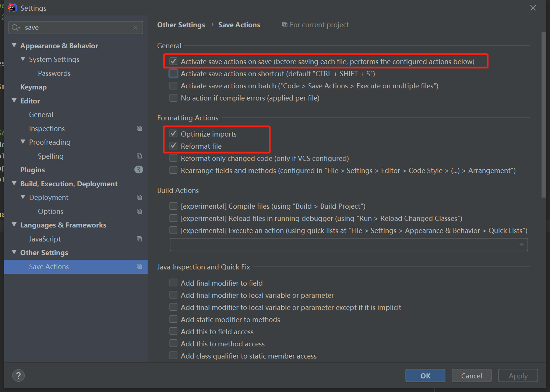Enable experimental Execute an action option
550x392 pixels.
[x=173, y=230]
